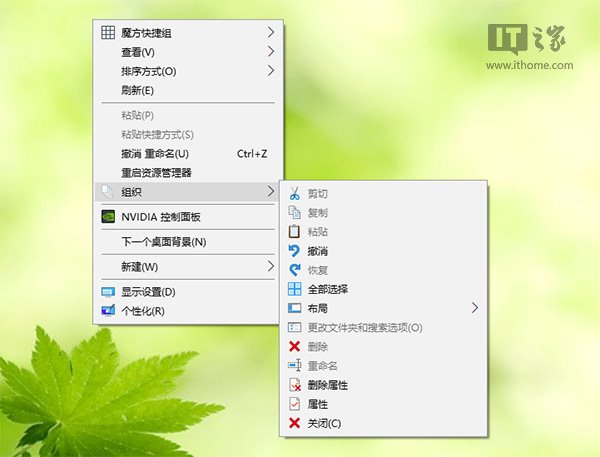
Task: Click the blue undo arrow icon
Action: pyautogui.click(x=294, y=251)
